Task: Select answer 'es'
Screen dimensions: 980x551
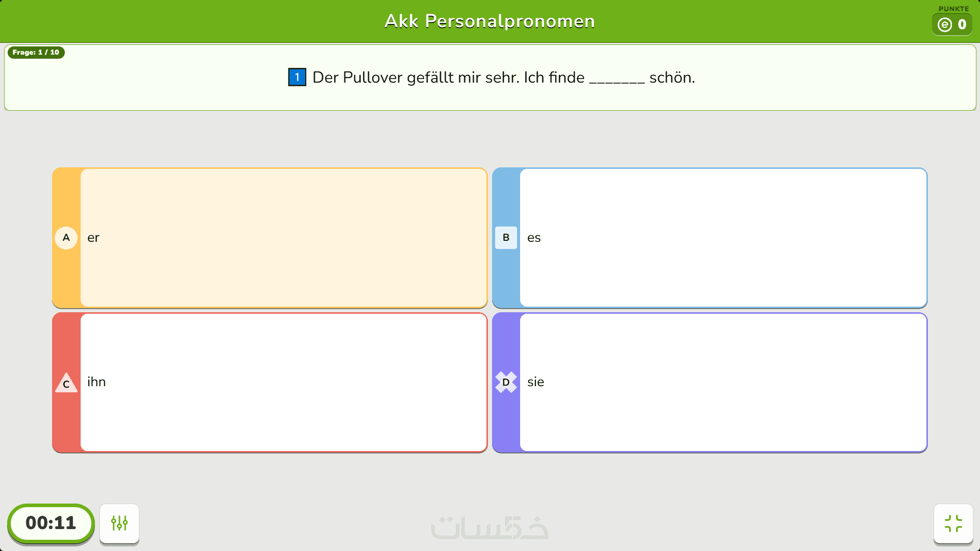Action: pos(723,238)
